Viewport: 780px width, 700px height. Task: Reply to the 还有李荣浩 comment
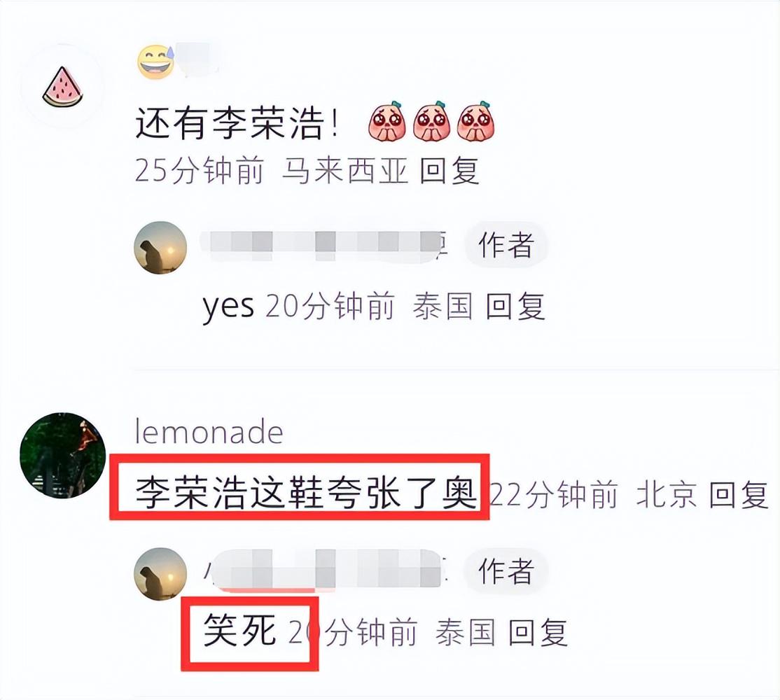tap(450, 171)
